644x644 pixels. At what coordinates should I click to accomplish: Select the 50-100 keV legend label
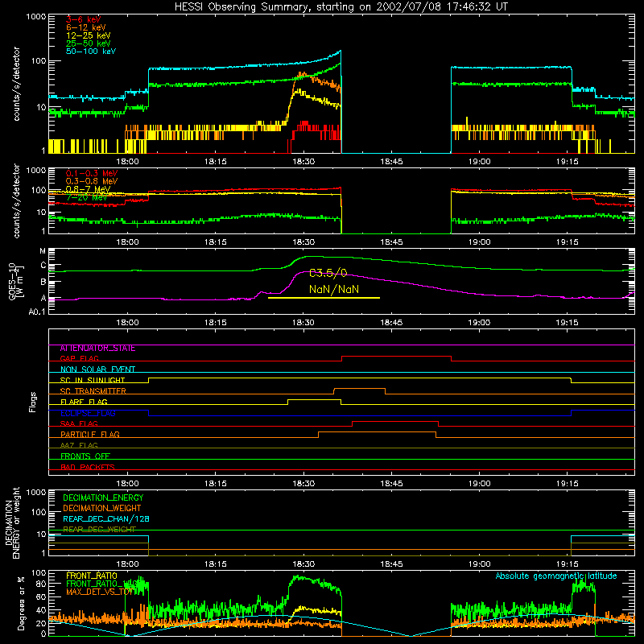pos(90,52)
